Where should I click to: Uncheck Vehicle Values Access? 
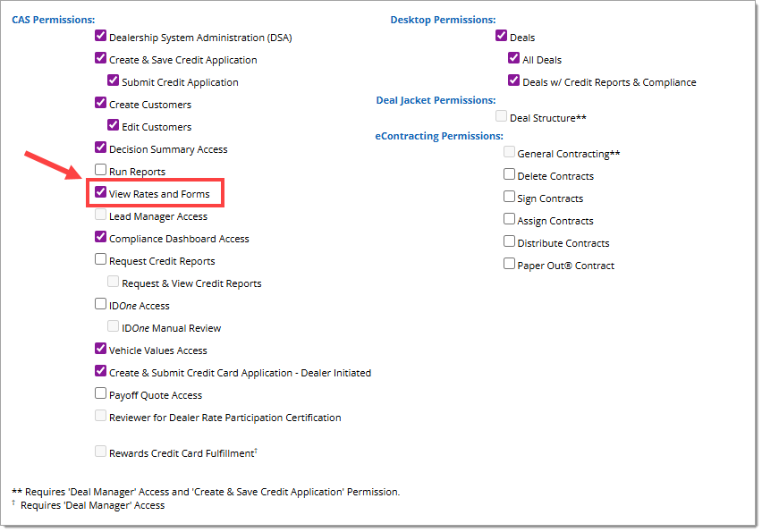[101, 350]
